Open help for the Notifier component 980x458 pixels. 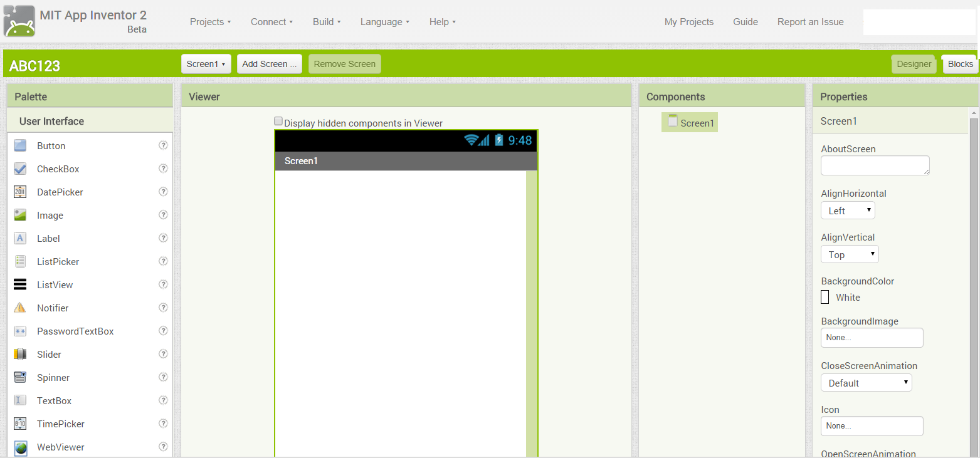(x=163, y=307)
